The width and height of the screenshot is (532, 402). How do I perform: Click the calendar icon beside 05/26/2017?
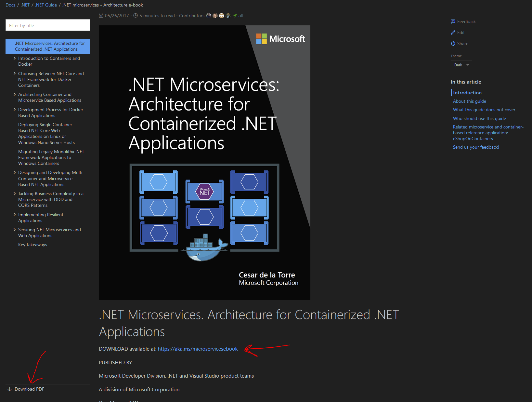(x=101, y=16)
